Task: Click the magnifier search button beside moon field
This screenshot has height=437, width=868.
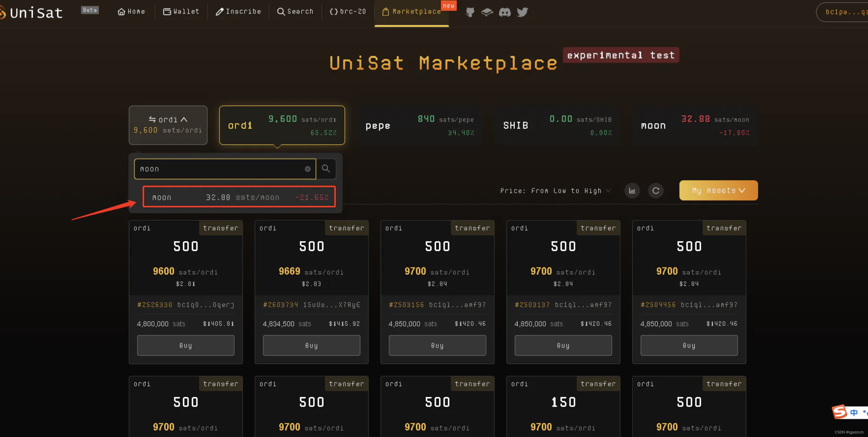Action: click(326, 169)
